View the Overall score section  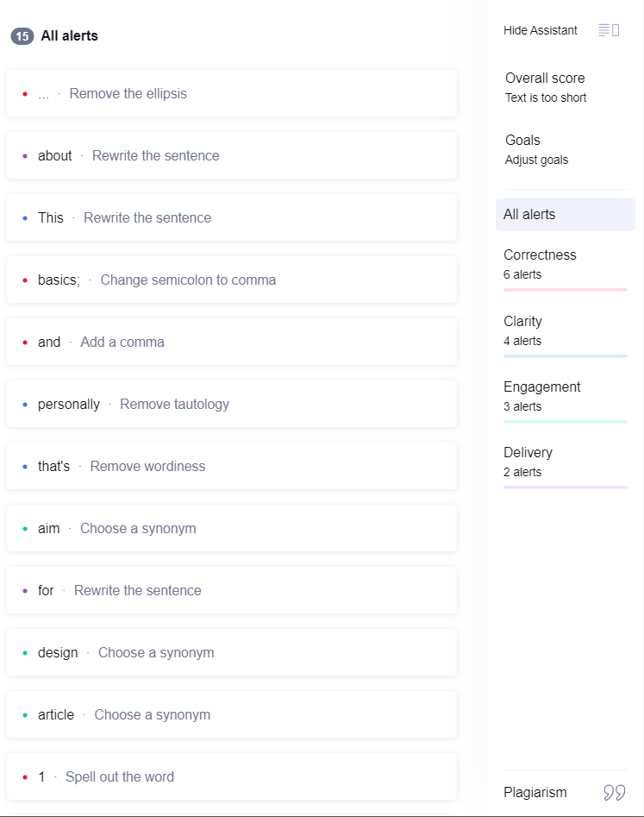(x=545, y=87)
